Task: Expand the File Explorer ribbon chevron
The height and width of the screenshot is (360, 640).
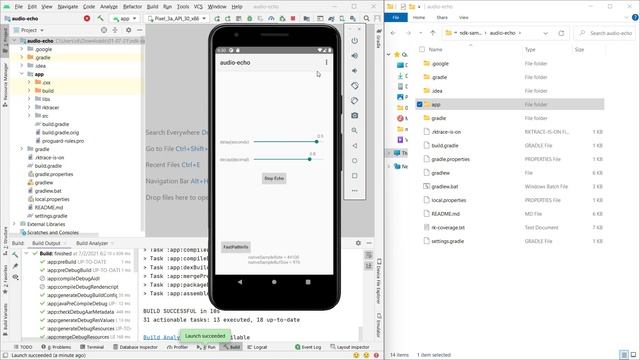Action: point(627,18)
